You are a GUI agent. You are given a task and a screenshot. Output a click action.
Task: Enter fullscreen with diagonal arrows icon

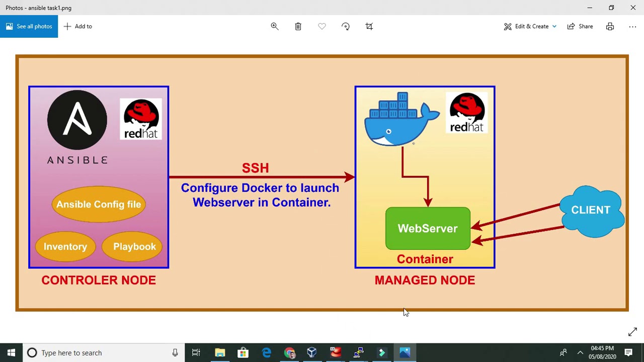(x=632, y=332)
